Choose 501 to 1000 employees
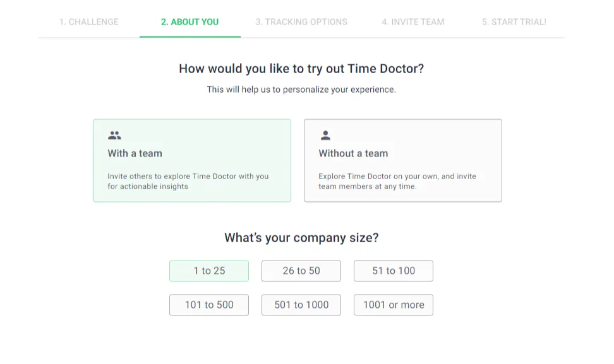Viewport: 614px width, 364px height. pos(301,305)
